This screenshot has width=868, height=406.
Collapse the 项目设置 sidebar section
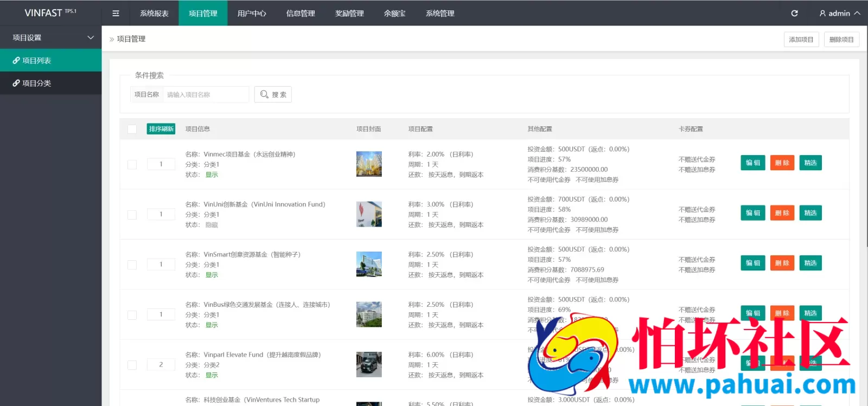point(51,37)
